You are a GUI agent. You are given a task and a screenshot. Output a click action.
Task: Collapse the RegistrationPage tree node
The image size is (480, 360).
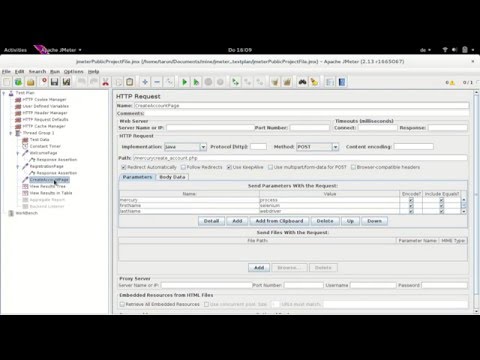pos(18,166)
